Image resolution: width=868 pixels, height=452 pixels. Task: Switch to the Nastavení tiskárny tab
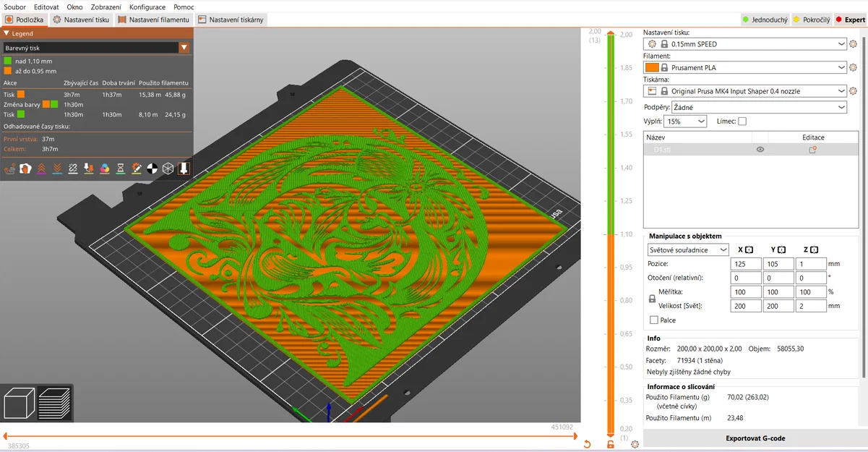(x=231, y=20)
